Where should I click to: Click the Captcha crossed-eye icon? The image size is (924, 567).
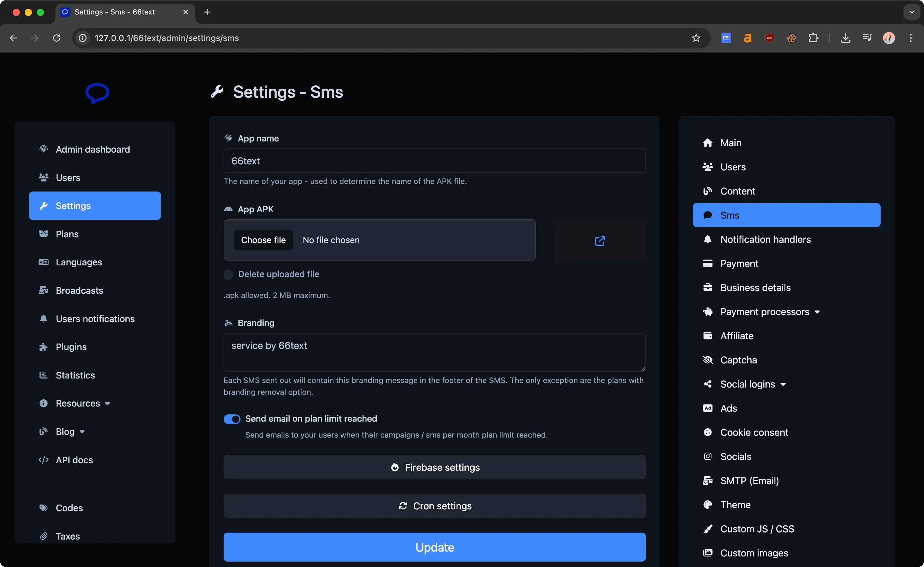pyautogui.click(x=708, y=360)
